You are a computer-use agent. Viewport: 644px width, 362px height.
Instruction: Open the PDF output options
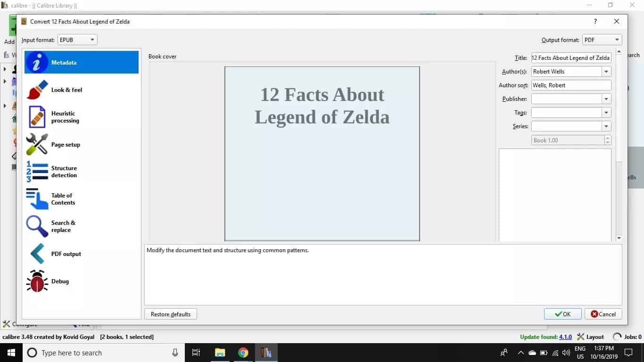[82, 254]
